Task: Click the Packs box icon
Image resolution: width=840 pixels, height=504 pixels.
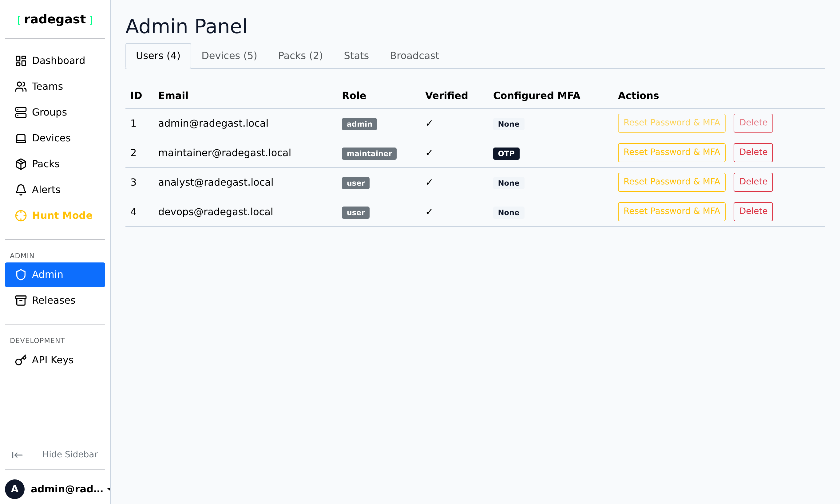Action: coord(21,164)
